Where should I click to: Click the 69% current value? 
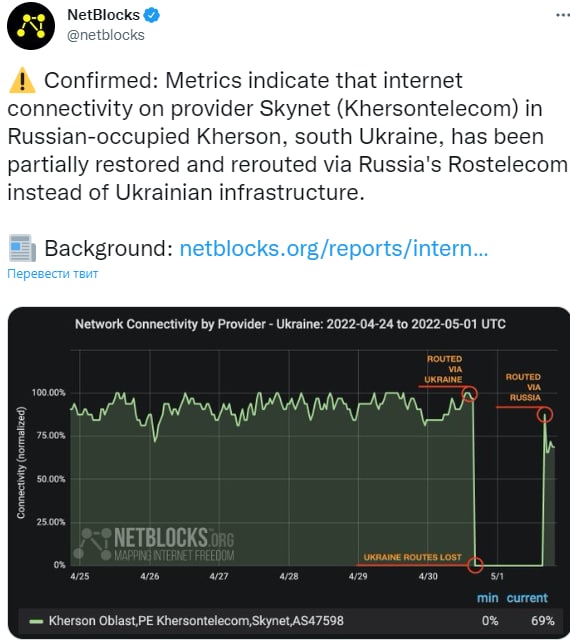pos(543,621)
